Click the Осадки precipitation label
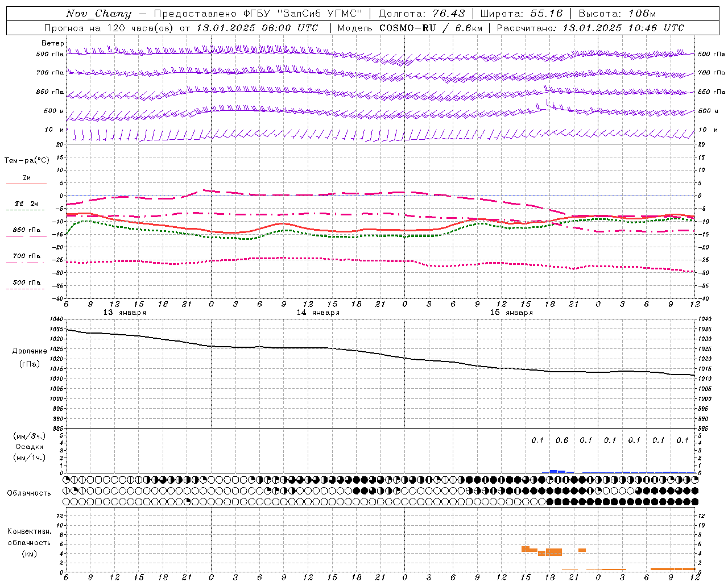 click(x=29, y=447)
